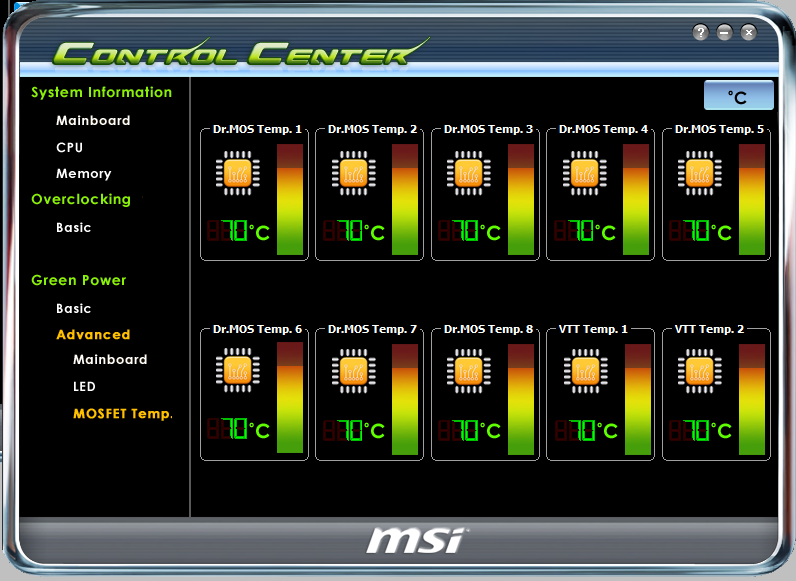Screen dimensions: 796x581
Task: Click the 70°C reading of Dr.MOS Temp. 1
Action: pos(238,231)
